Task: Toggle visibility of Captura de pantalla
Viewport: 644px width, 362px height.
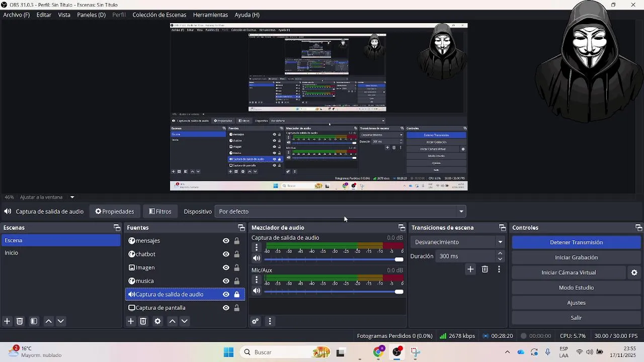Action: tap(226, 308)
